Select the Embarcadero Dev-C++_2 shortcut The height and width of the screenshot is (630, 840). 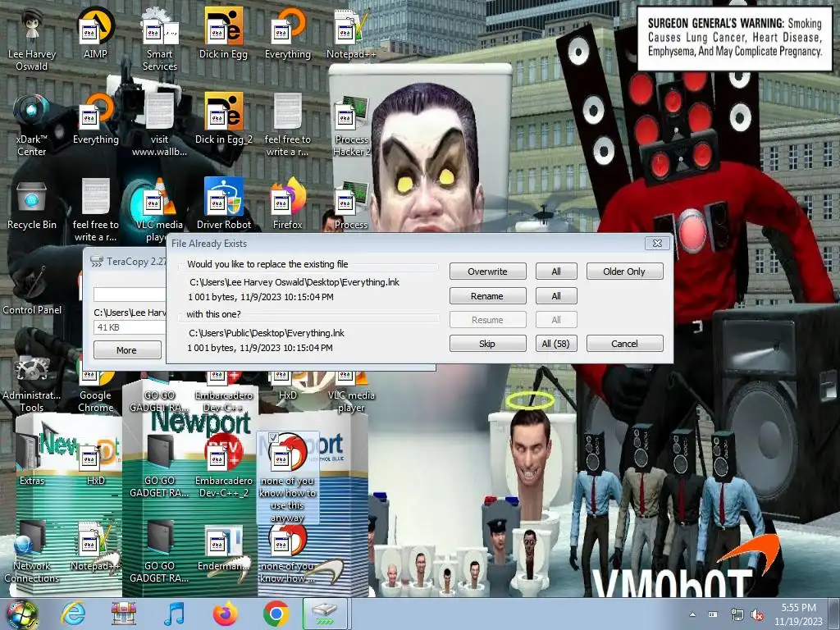pos(223,466)
